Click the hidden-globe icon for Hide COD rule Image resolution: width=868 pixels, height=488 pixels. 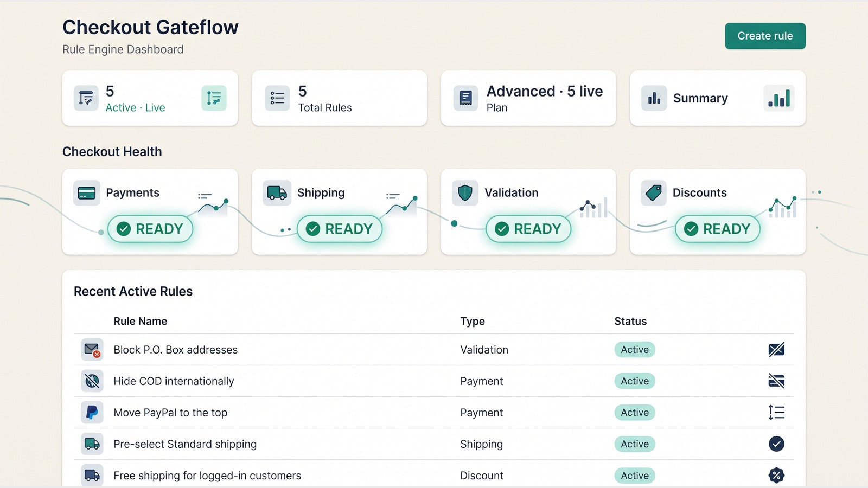92,381
